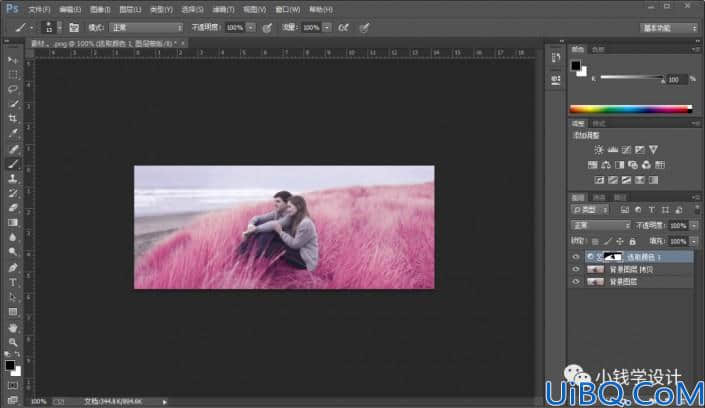
Task: Open the 窗口(W) menu
Action: [x=287, y=9]
